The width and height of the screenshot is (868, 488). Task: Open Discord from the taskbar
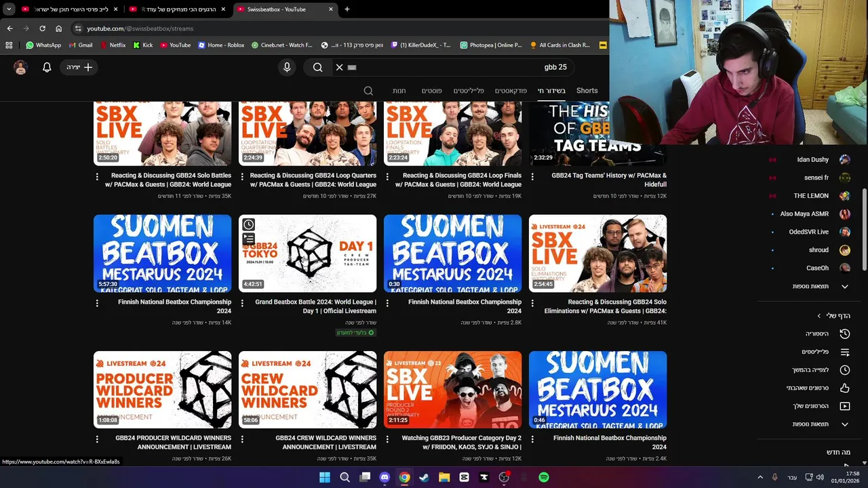(384, 477)
